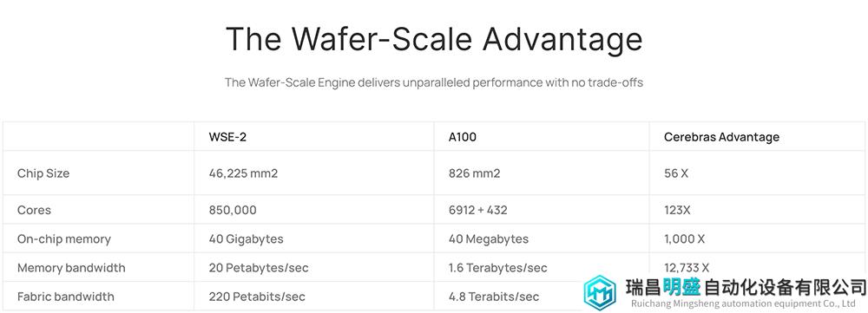
Task: Click the Chip Size row label
Action: coord(43,173)
